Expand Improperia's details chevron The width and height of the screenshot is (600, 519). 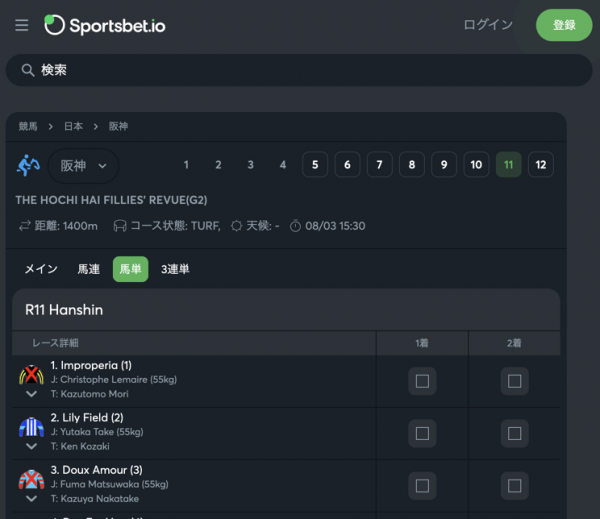pos(31,394)
